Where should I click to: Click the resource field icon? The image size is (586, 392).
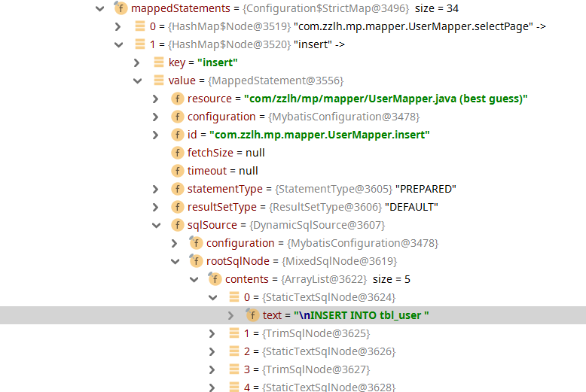coord(178,99)
